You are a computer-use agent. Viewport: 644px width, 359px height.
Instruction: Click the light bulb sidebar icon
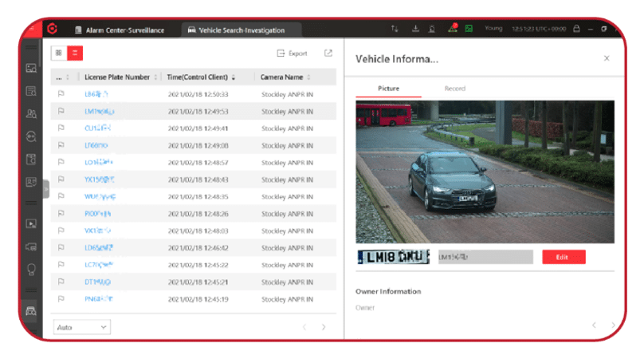tap(31, 270)
